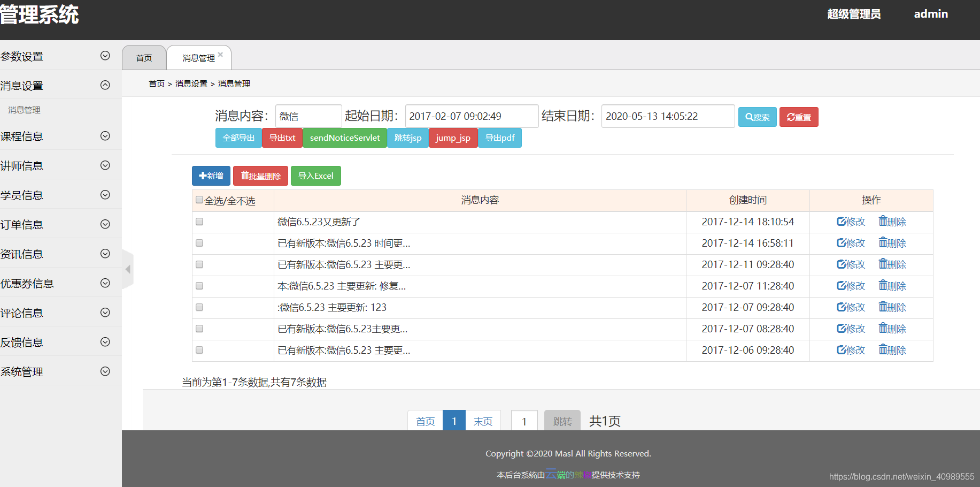This screenshot has height=487, width=980.
Task: Expand the 订单信息 sidebar chevron
Action: click(x=105, y=224)
